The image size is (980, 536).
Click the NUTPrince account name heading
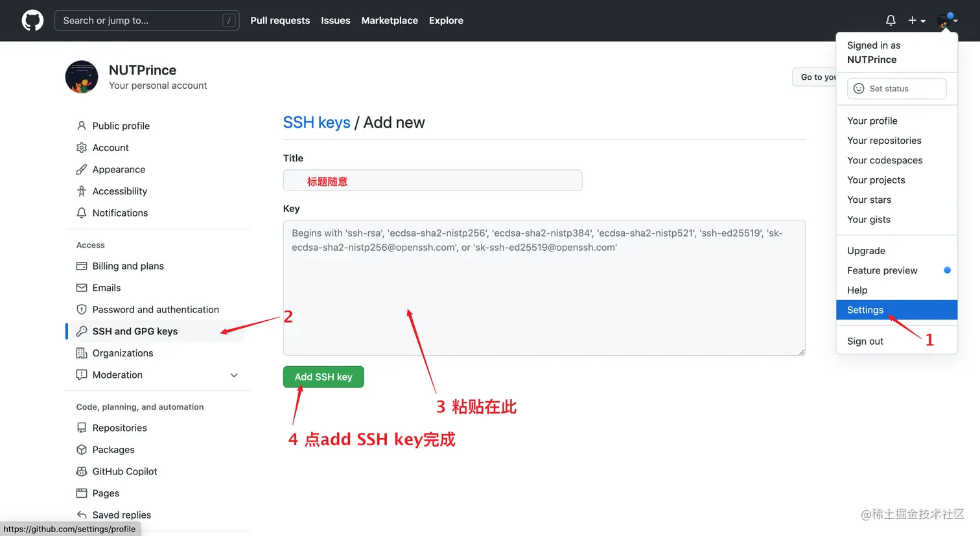143,70
